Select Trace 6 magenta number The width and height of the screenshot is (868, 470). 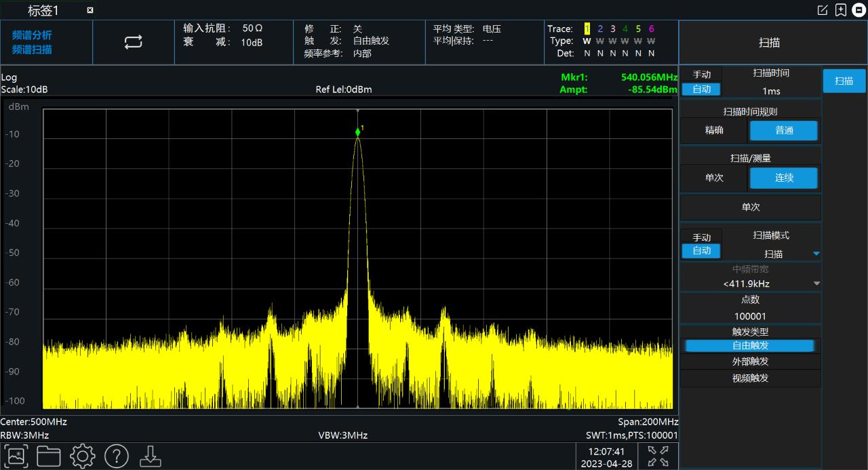(x=651, y=29)
